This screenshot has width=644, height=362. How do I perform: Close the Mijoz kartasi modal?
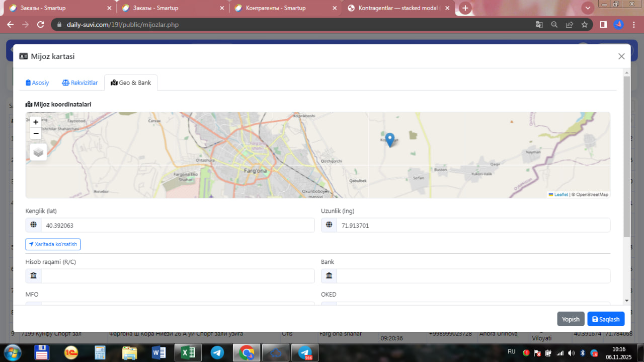[621, 56]
